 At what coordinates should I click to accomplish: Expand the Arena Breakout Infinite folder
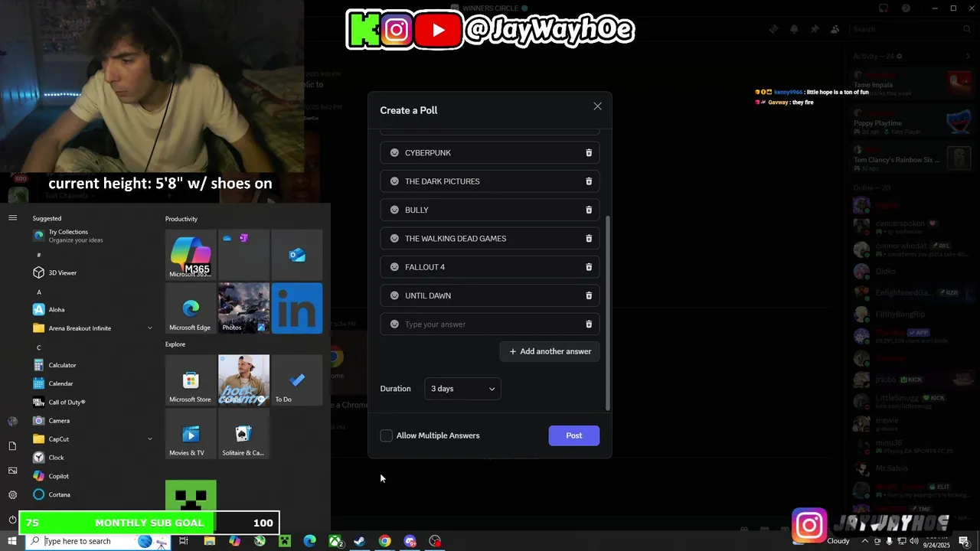[149, 328]
